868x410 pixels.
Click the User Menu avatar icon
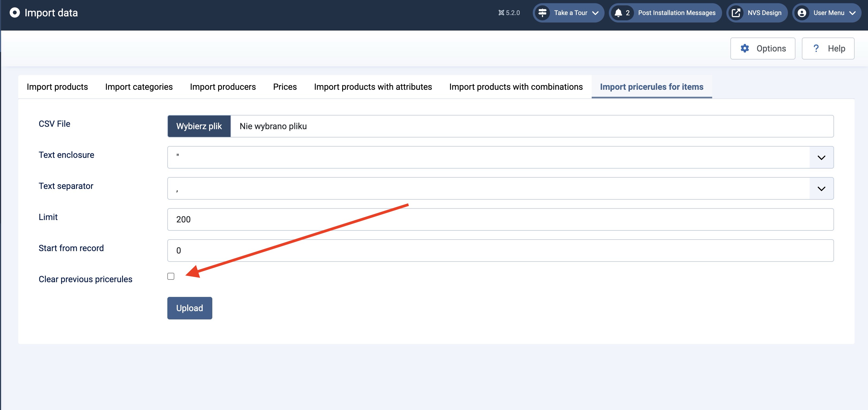(x=802, y=13)
